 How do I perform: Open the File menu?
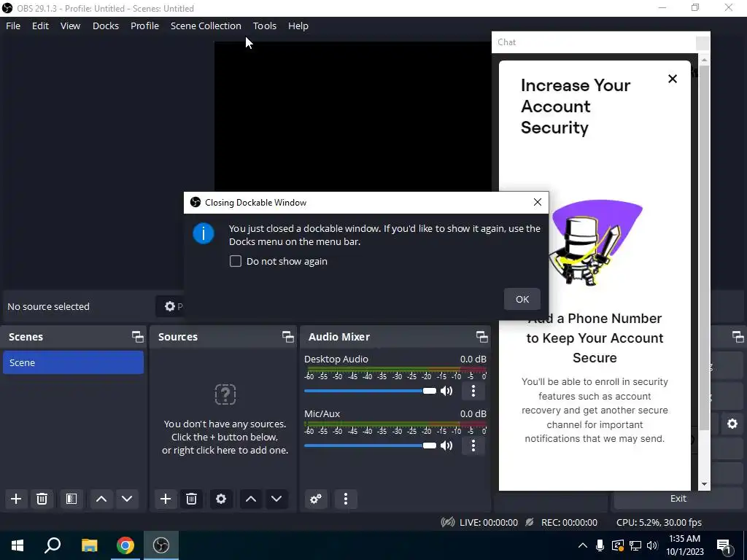(13, 26)
